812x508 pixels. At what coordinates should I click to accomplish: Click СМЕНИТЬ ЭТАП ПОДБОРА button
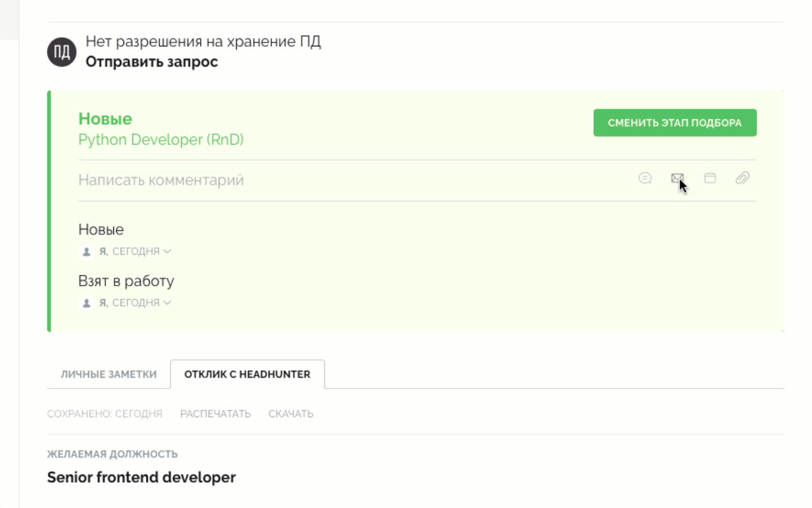(674, 122)
